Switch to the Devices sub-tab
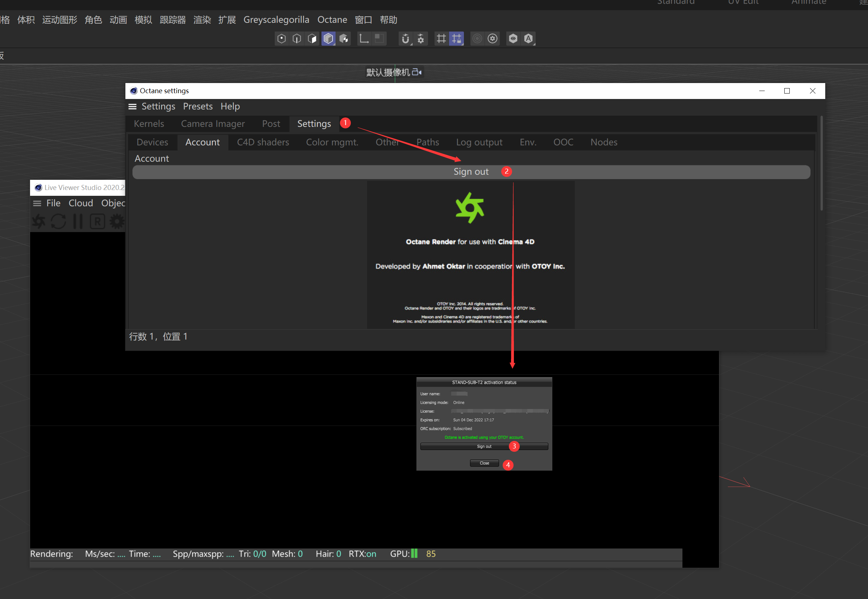Image resolution: width=868 pixels, height=599 pixels. tap(152, 142)
